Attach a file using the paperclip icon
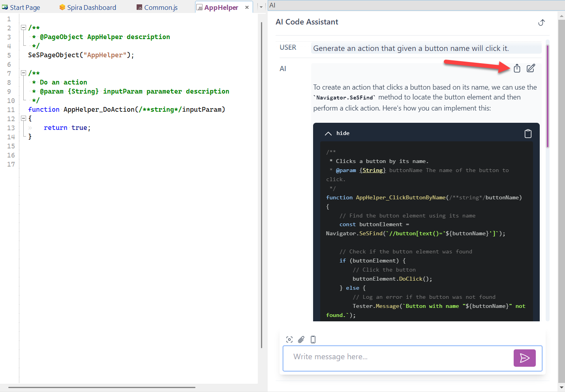 tap(301, 339)
